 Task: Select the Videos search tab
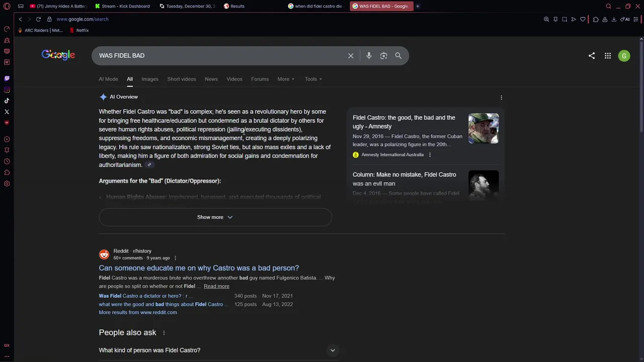pyautogui.click(x=234, y=79)
